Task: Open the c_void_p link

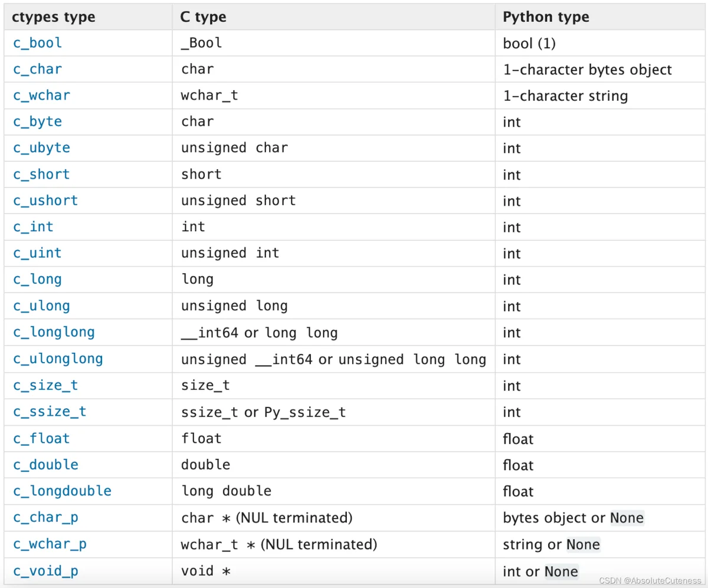Action: (45, 571)
